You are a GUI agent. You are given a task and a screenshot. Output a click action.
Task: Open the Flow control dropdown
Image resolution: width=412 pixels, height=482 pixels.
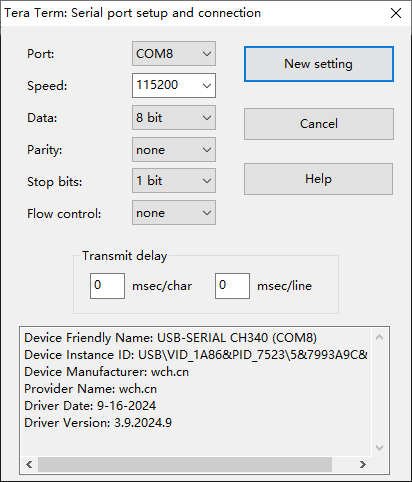[174, 212]
